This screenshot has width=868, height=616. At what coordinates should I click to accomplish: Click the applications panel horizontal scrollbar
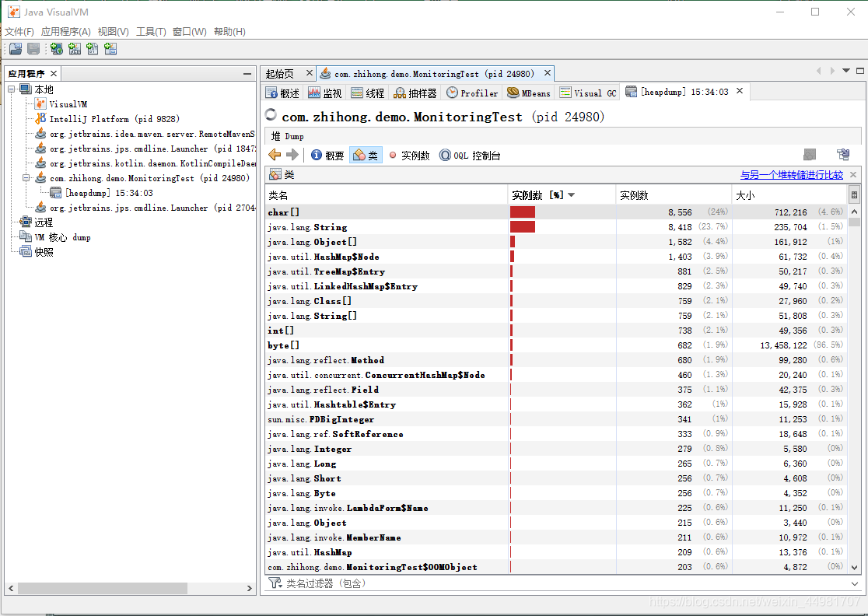click(103, 588)
